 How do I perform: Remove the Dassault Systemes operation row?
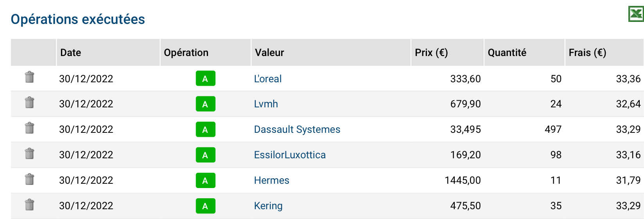[30, 128]
